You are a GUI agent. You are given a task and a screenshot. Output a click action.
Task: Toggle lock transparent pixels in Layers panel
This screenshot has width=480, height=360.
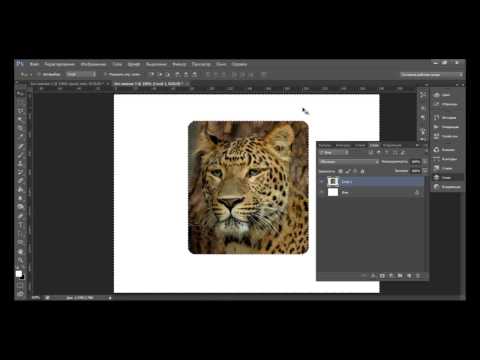coord(340,171)
